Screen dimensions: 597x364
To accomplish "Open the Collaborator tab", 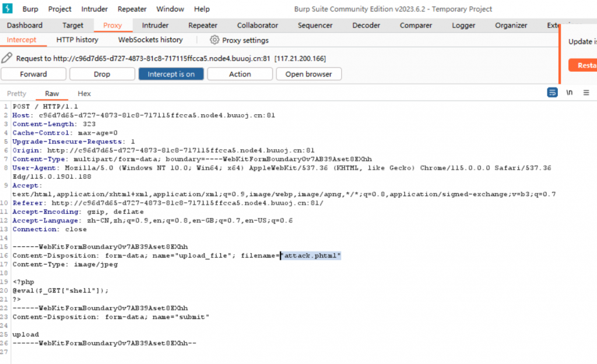I will click(x=257, y=26).
